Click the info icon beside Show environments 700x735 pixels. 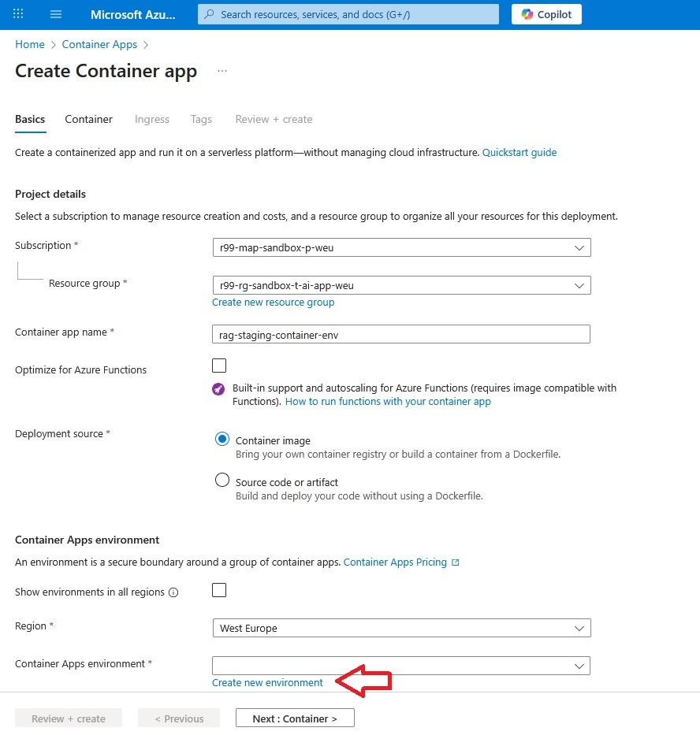(x=173, y=592)
